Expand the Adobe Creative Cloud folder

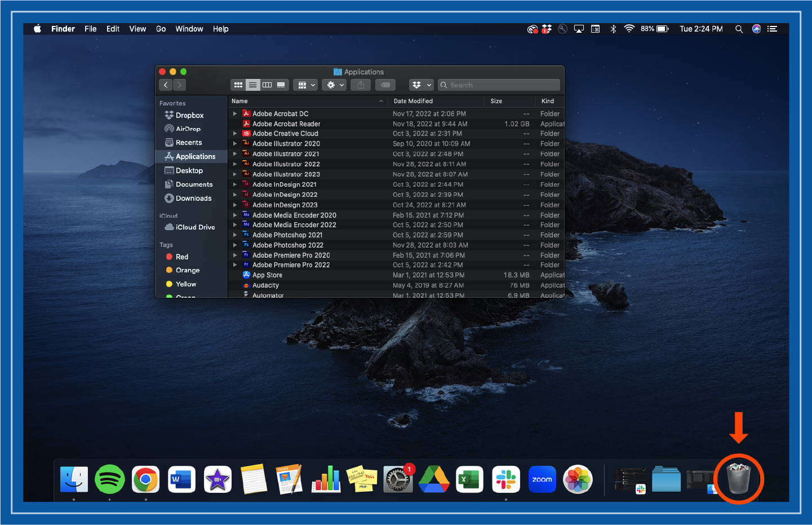click(x=235, y=134)
